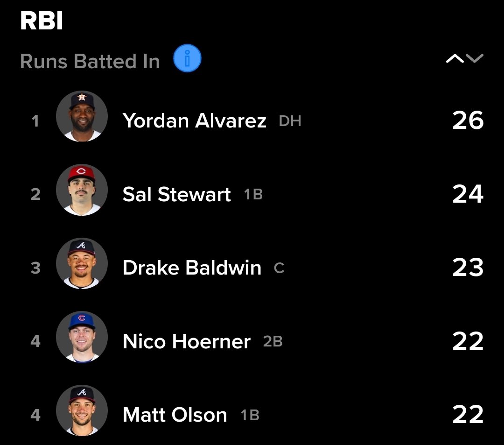This screenshot has width=504, height=445.
Task: Click the up chevron arrow
Action: [455, 58]
